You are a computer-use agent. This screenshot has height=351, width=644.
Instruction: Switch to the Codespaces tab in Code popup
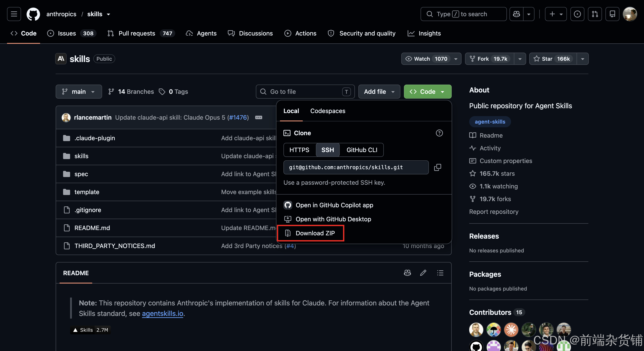(x=327, y=111)
